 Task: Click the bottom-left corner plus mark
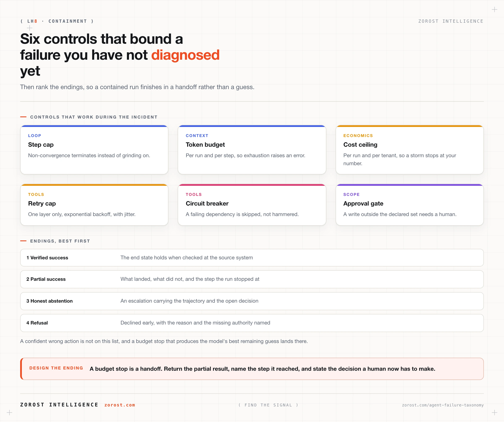[9, 413]
